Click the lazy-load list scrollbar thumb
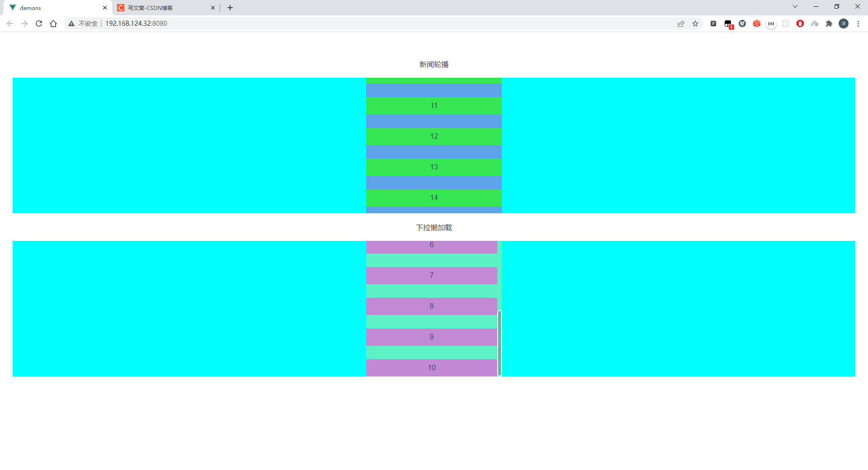868x470 pixels. pos(500,343)
